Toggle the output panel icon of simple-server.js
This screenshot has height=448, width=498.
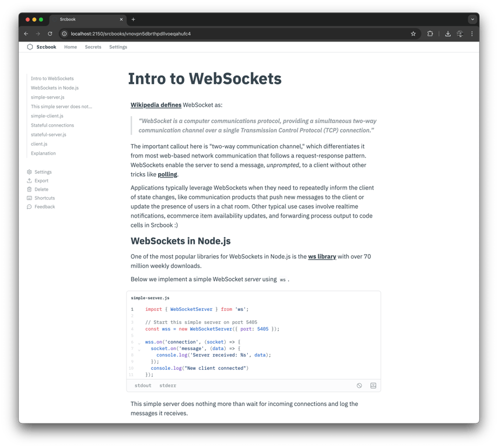(373, 386)
